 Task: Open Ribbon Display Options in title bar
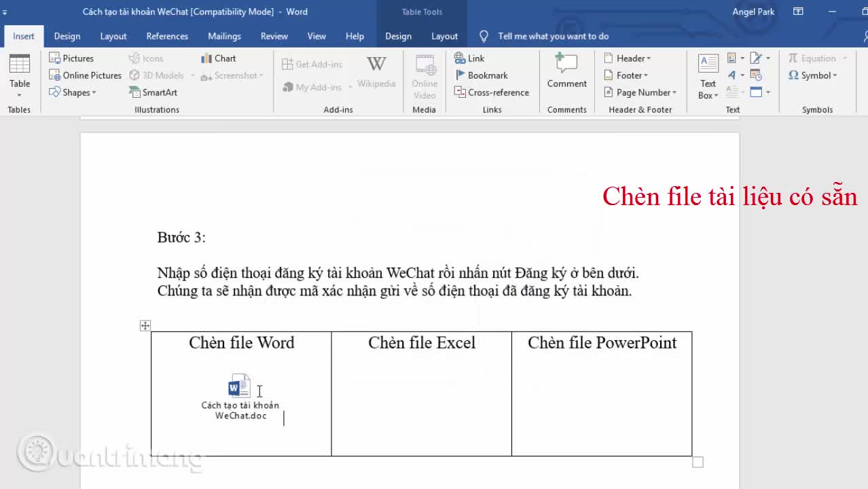tap(799, 12)
